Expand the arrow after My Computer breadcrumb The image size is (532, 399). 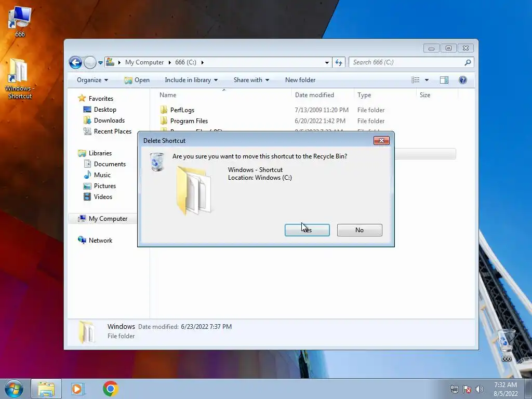[170, 62]
